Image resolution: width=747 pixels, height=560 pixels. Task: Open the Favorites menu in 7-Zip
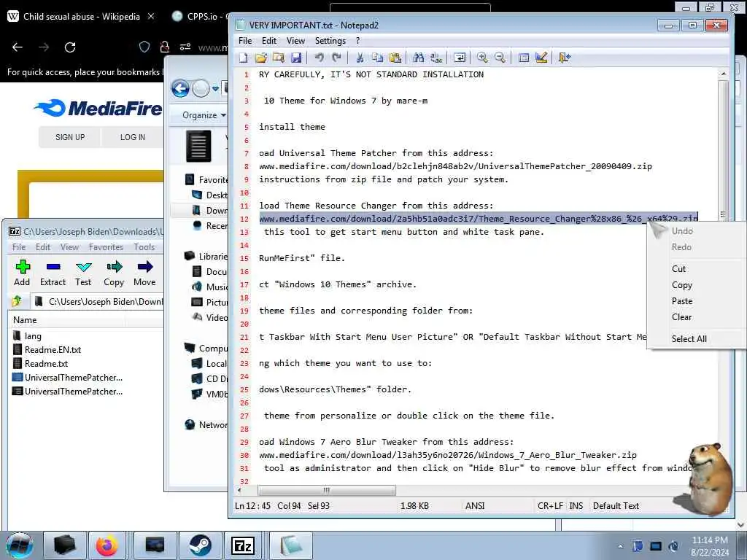click(x=106, y=247)
